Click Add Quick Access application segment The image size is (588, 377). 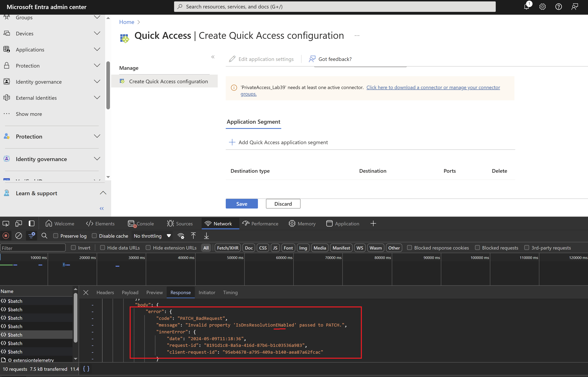[x=278, y=142]
